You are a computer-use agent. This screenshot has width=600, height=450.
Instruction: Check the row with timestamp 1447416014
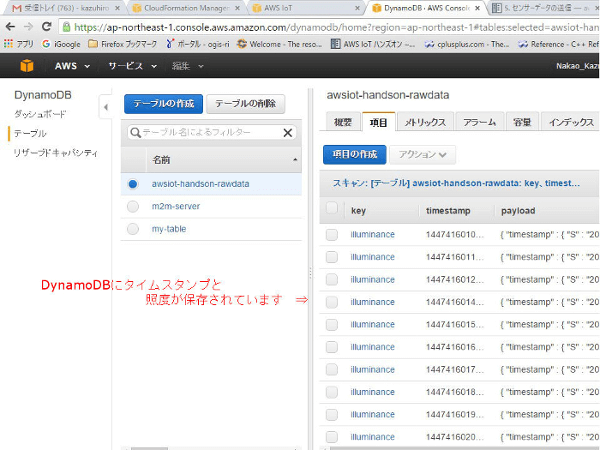(332, 302)
